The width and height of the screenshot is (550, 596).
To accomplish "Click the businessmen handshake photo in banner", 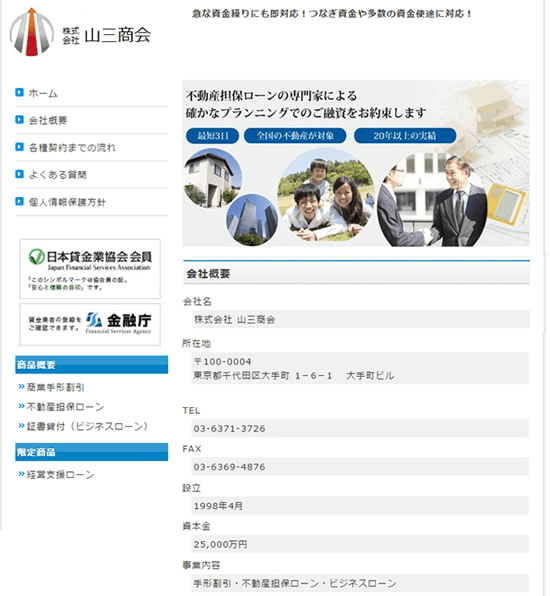I will click(433, 200).
